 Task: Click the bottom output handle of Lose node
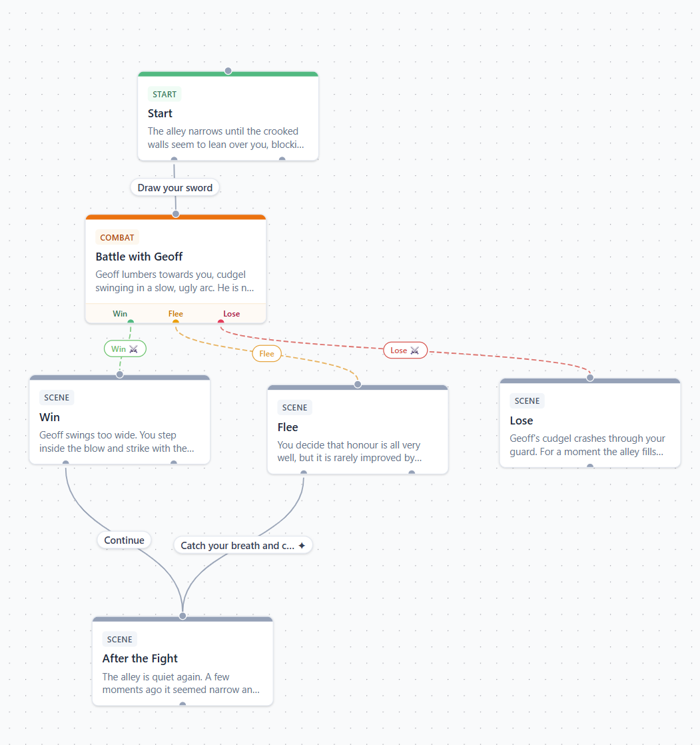coord(590,466)
